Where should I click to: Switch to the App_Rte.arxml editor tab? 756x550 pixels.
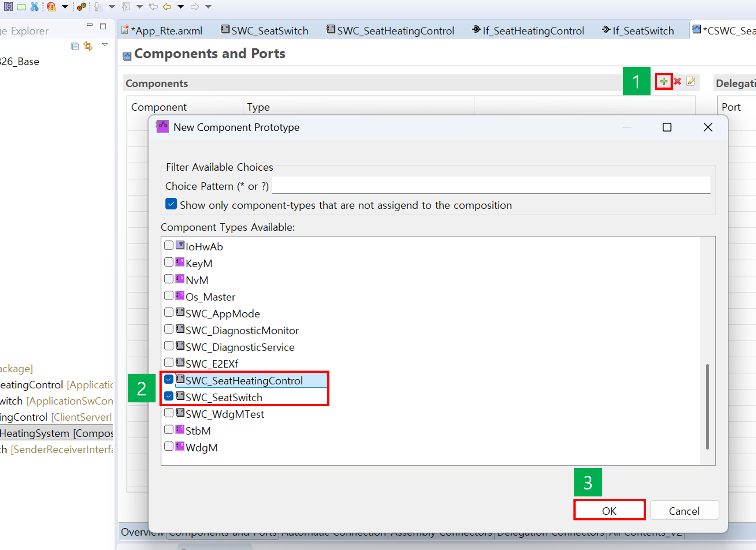click(x=164, y=30)
